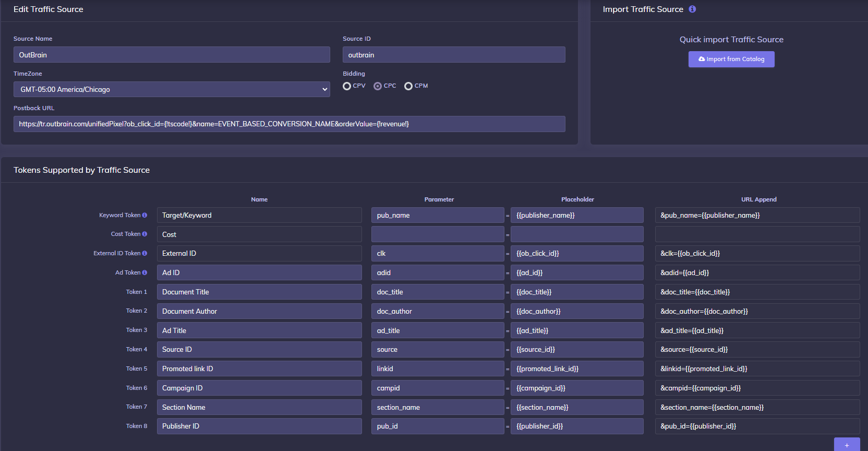
Task: Edit the Source Name field
Action: point(172,55)
